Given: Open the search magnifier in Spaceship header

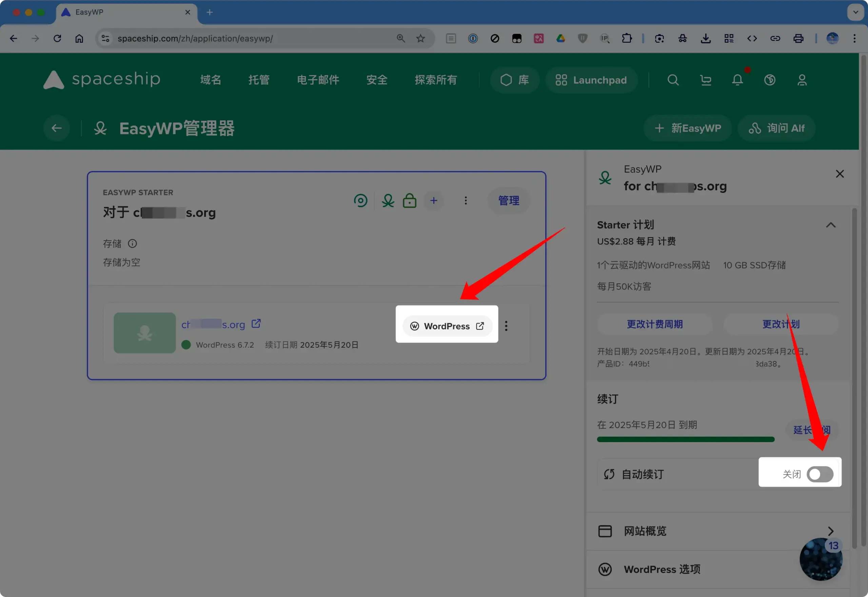Looking at the screenshot, I should point(673,80).
